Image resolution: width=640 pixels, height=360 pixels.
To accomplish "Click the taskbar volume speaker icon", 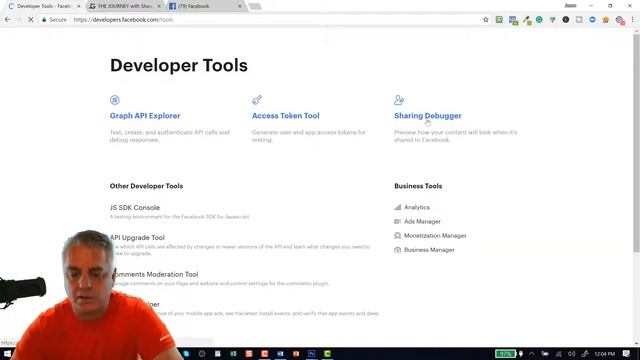I will pyautogui.click(x=571, y=354).
